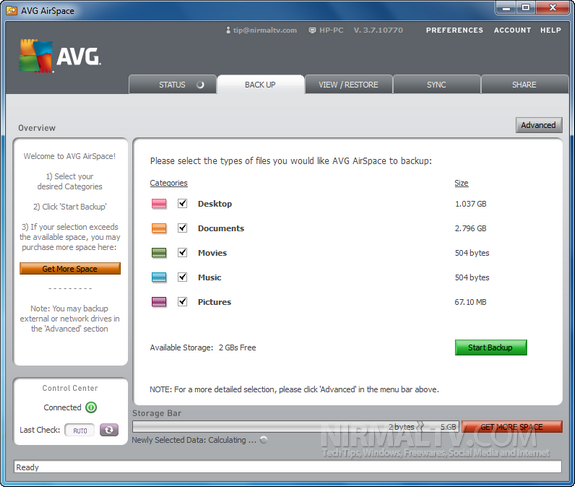
Task: Select the BACK UP tab
Action: click(x=260, y=85)
